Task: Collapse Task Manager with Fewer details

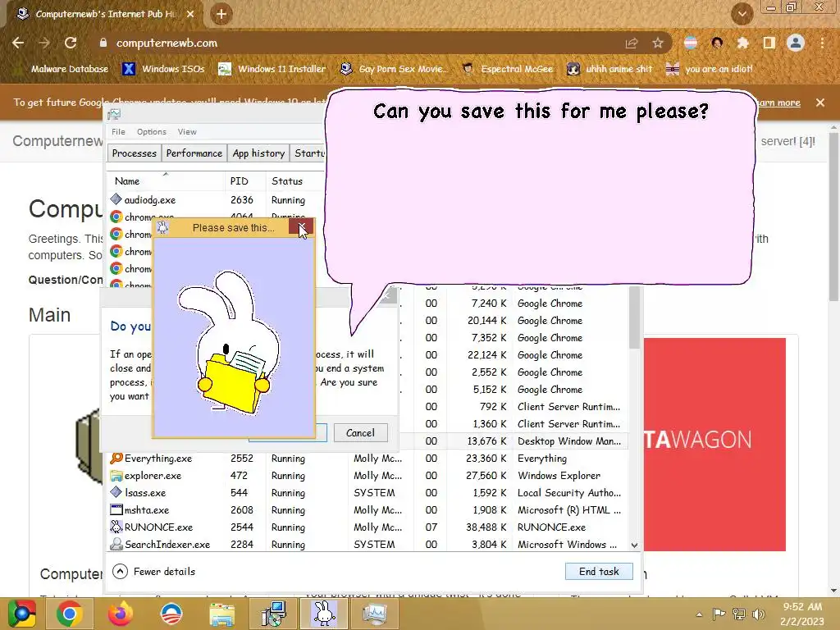Action: 153,572
